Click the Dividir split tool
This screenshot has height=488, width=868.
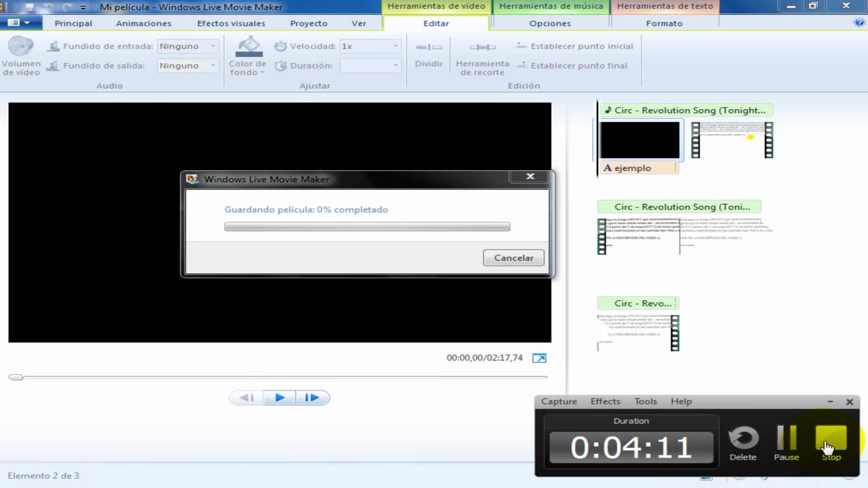click(x=429, y=53)
